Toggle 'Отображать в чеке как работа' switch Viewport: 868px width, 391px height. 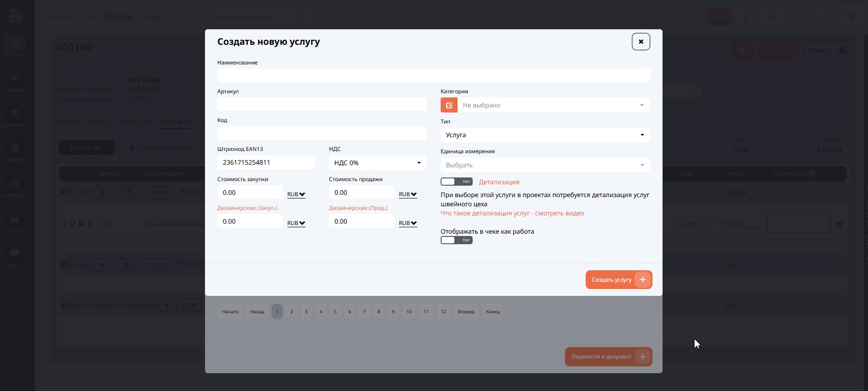[x=456, y=240]
